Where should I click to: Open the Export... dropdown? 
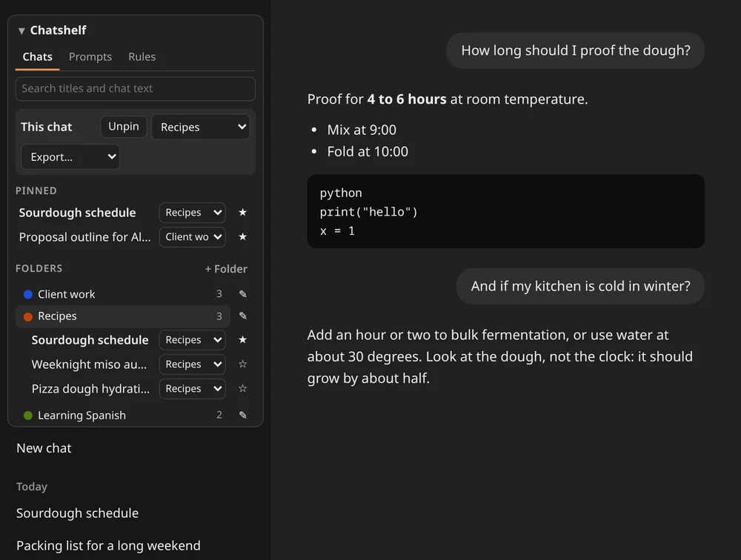(70, 157)
